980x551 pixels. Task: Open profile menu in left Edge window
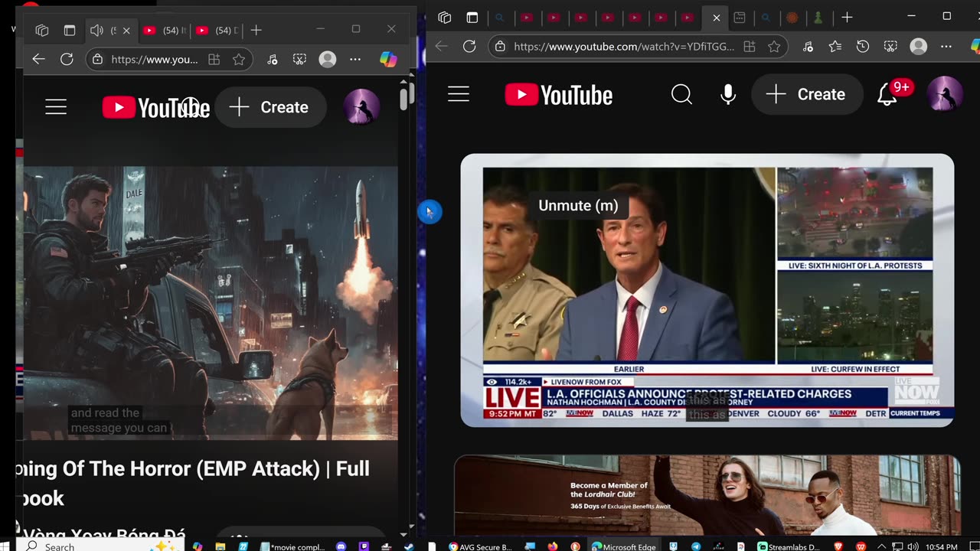click(x=327, y=59)
